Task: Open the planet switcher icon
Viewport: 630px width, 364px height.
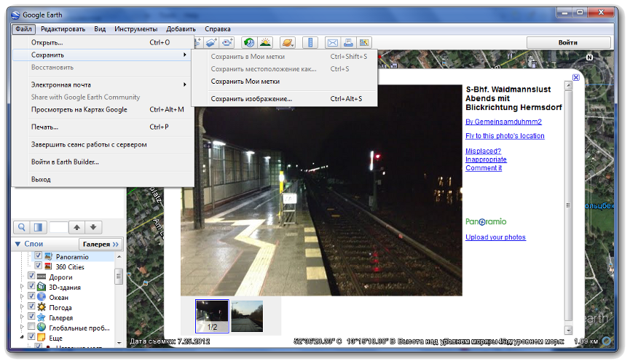Action: [x=287, y=43]
